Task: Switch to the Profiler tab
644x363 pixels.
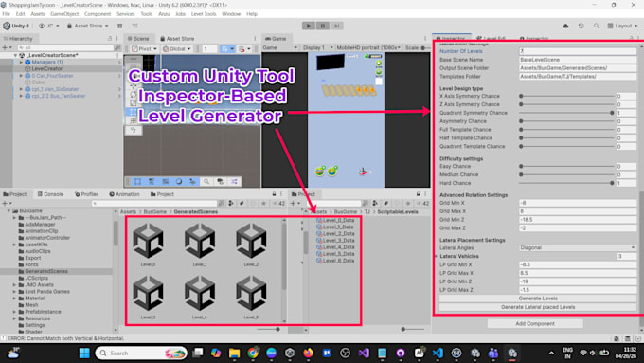Action: pyautogui.click(x=86, y=194)
